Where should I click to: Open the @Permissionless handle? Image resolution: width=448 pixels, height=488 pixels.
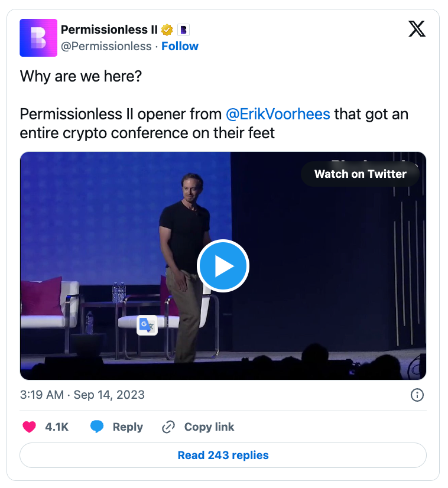click(106, 46)
